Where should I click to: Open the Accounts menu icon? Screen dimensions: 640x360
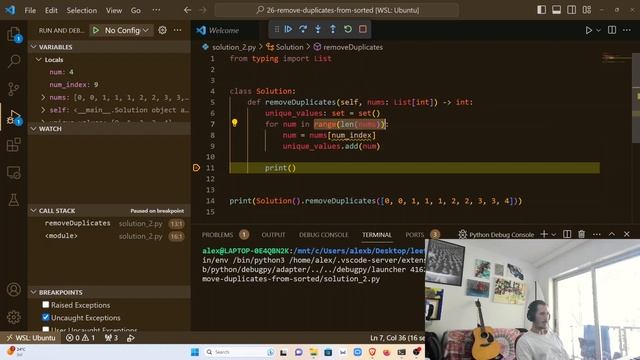coord(13,289)
